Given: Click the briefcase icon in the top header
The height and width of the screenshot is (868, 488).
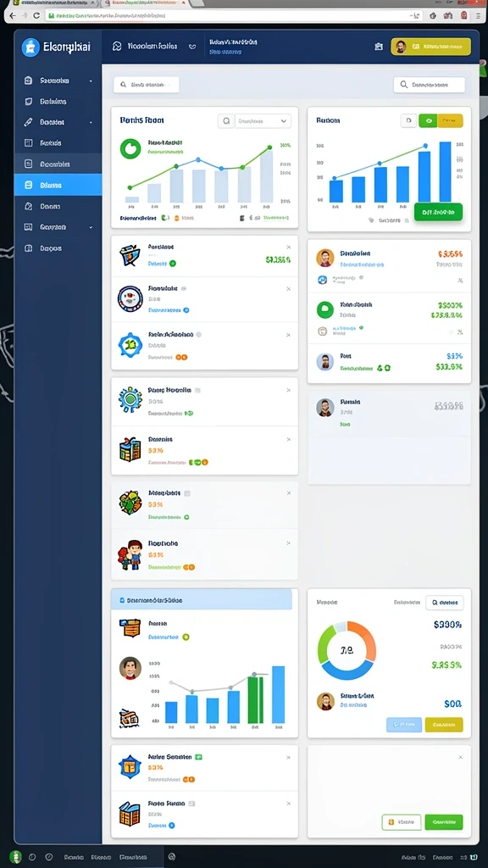Looking at the screenshot, I should coord(379,47).
